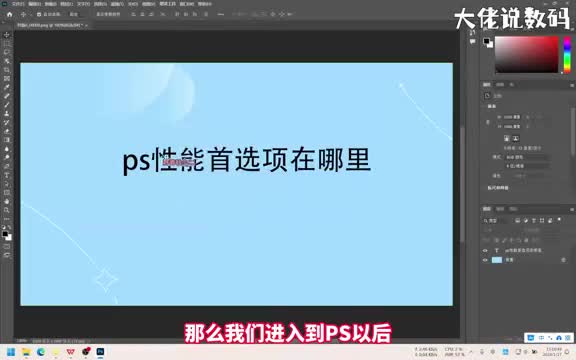Select the Eyedropper tool
Viewport: 576px width, 360px height.
[7, 87]
